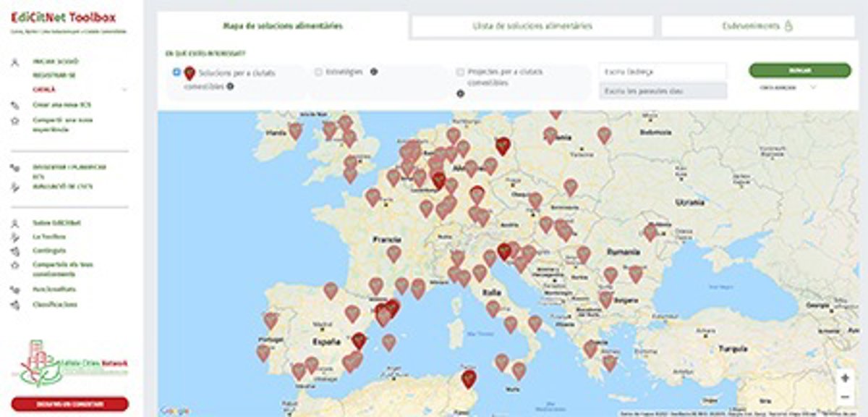Check Projectes per a ciutats comestibles
The image size is (868, 417).
tap(460, 72)
